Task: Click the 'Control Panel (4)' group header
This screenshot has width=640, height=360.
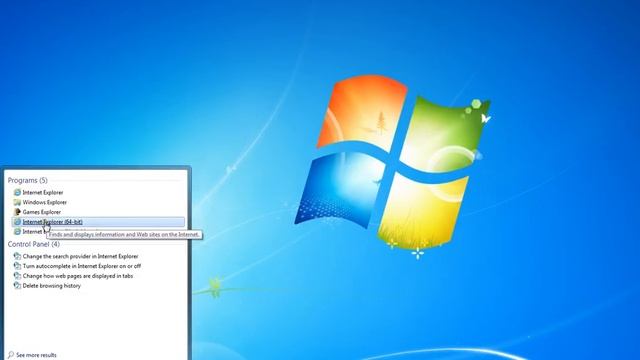Action: tap(33, 244)
